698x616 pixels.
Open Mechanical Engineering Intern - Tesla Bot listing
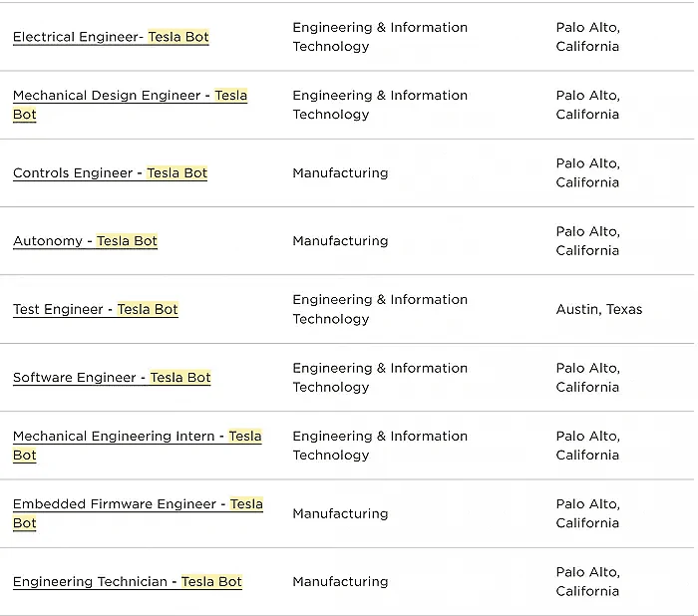[x=138, y=446]
